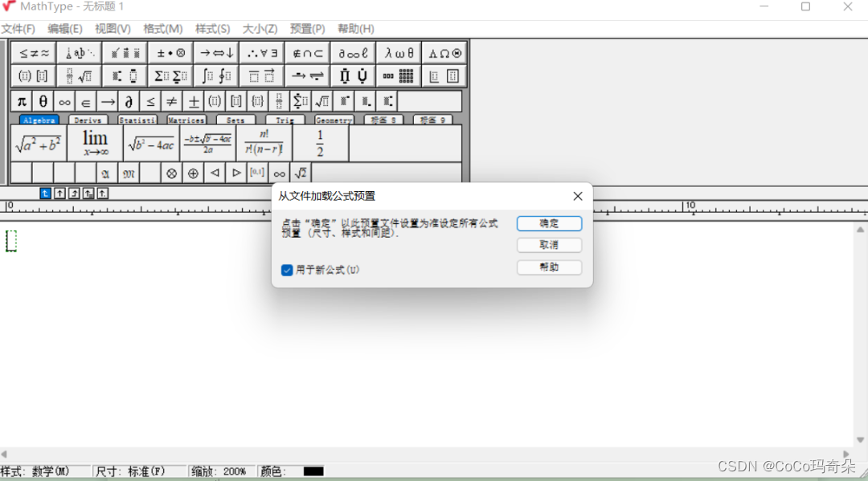The image size is (868, 481).
Task: Insert the sqrt(a²+b²) expression
Action: coord(39,144)
